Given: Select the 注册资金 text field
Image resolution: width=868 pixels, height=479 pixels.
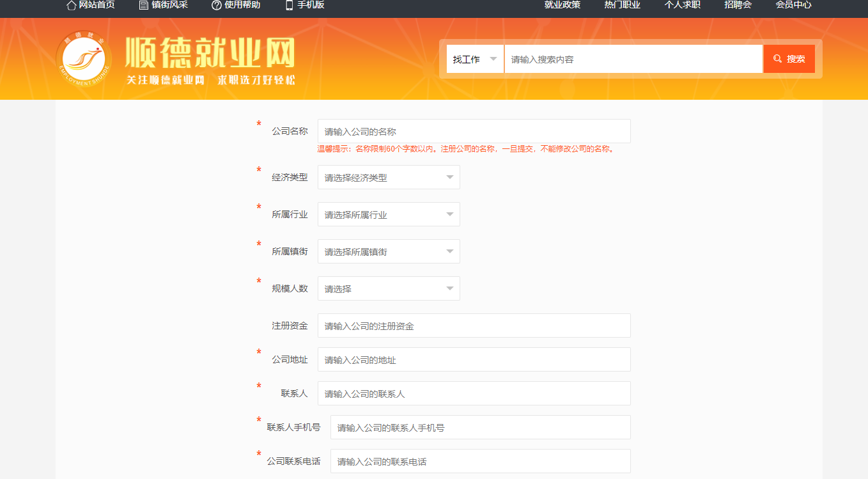Looking at the screenshot, I should pyautogui.click(x=474, y=326).
